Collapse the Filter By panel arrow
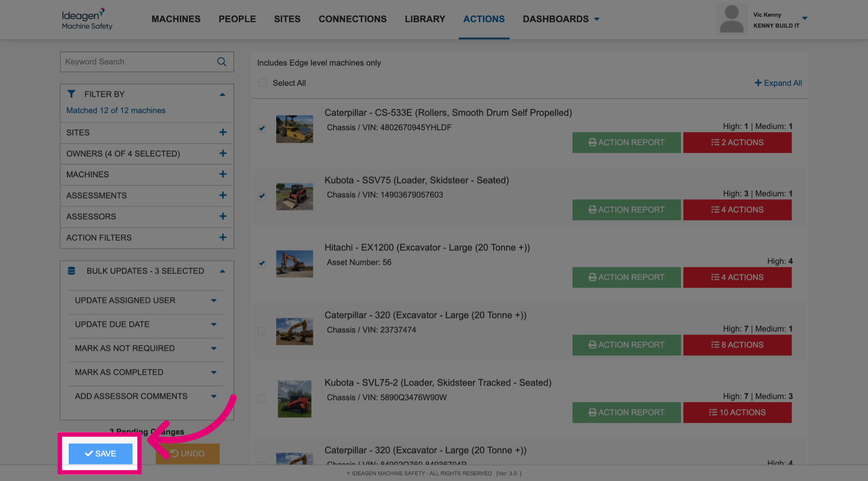The image size is (868, 481). tap(222, 94)
